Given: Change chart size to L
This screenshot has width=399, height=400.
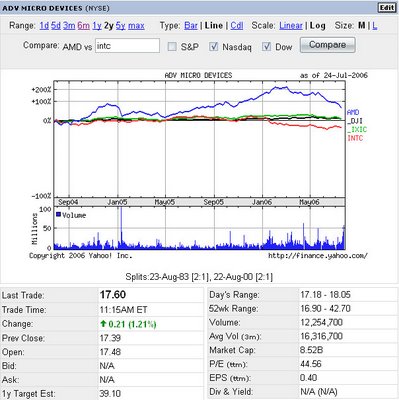Looking at the screenshot, I should click(375, 26).
